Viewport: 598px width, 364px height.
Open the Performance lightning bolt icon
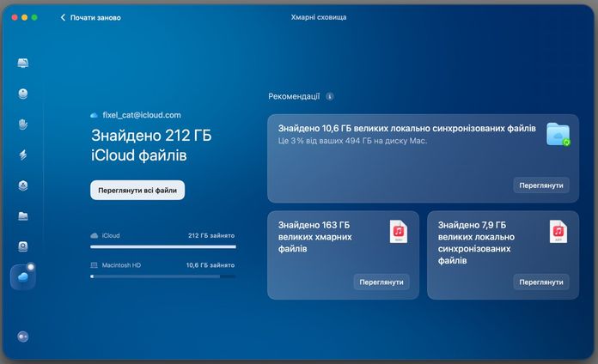coord(23,155)
